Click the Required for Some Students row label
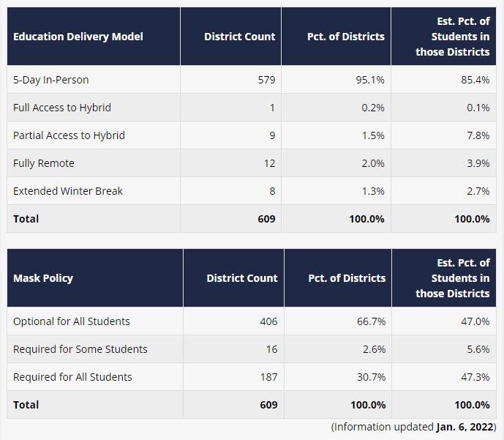The width and height of the screenshot is (504, 440). point(80,349)
